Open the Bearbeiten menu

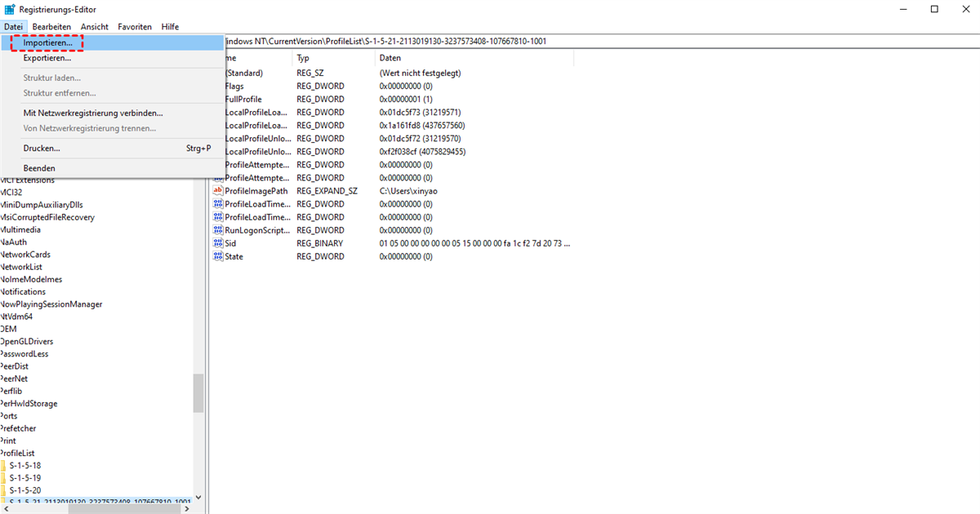pyautogui.click(x=51, y=27)
